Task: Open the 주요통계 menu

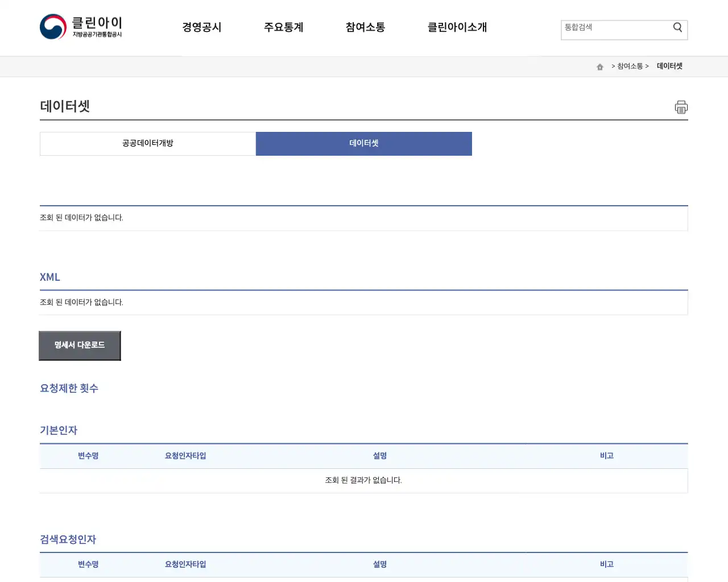Action: (x=284, y=27)
